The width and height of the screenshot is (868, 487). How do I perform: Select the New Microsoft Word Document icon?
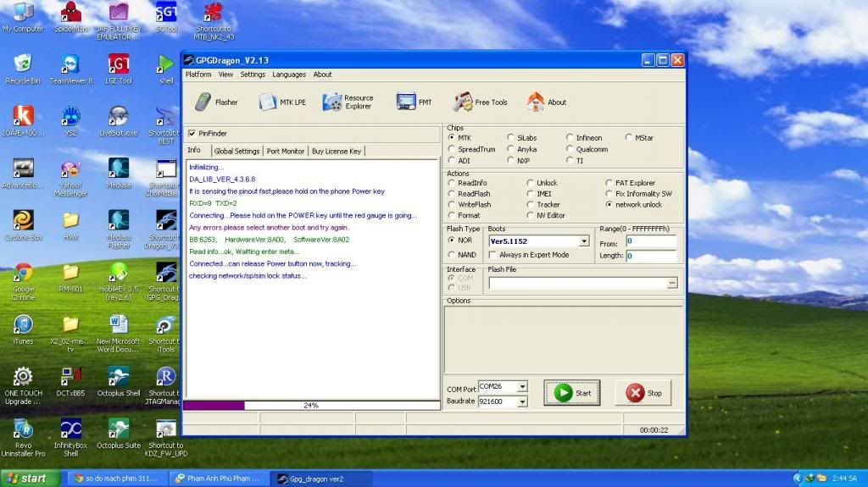(119, 333)
